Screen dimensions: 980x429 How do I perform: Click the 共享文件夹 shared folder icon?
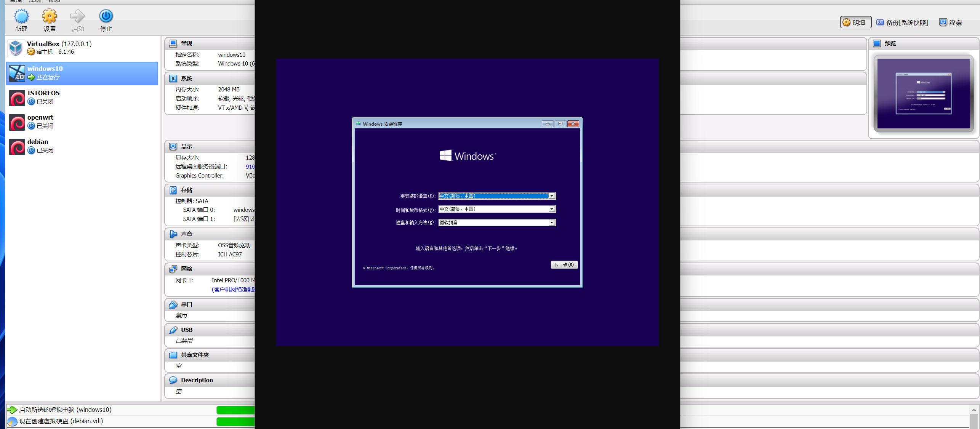(173, 355)
